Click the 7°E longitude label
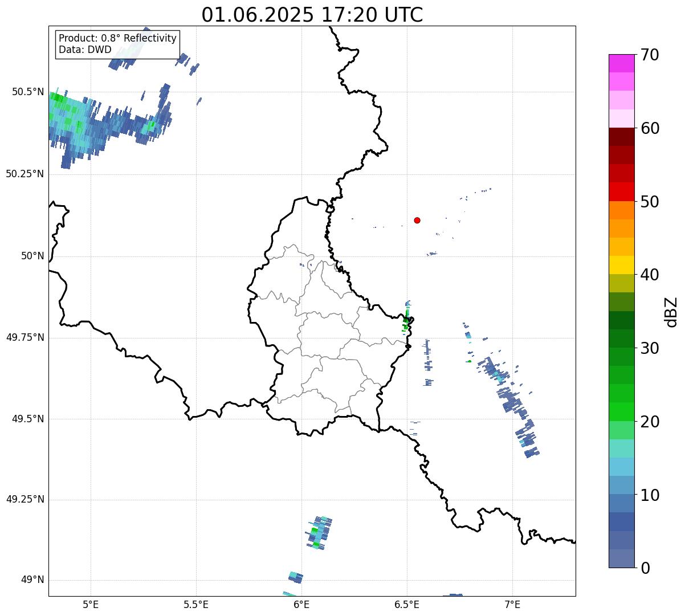 point(512,604)
